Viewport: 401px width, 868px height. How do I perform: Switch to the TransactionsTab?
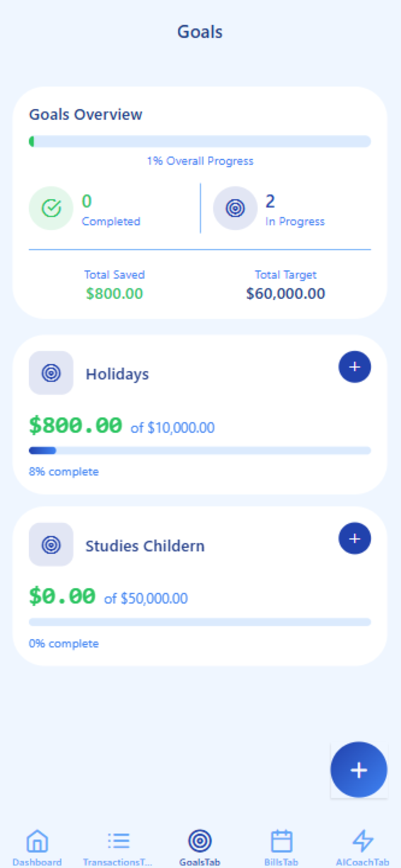click(x=118, y=847)
